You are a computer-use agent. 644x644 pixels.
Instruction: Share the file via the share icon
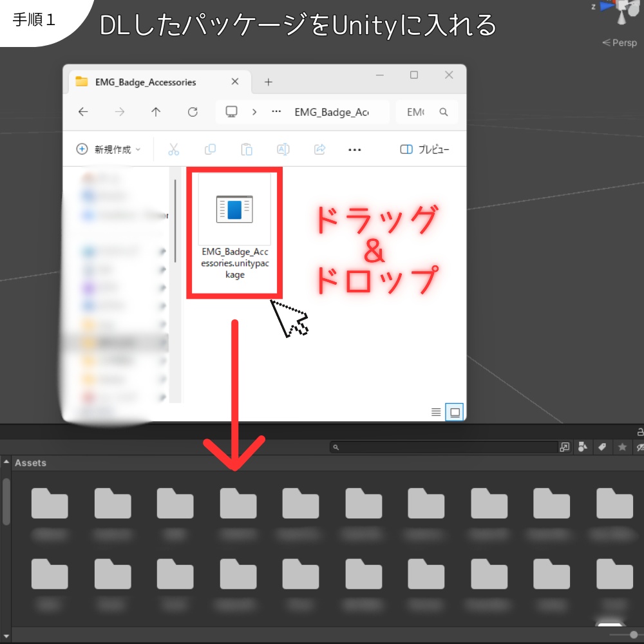(x=319, y=149)
